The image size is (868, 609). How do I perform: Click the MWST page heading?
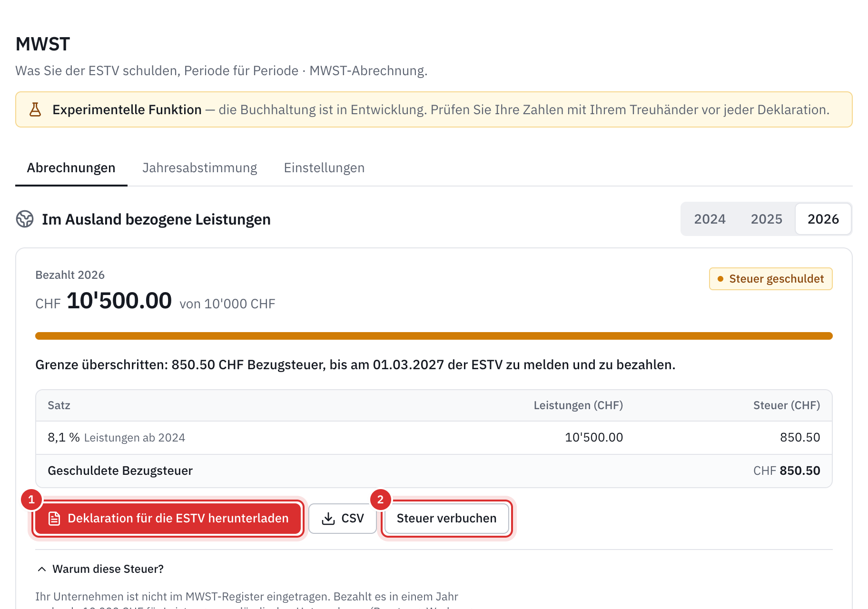tap(43, 44)
